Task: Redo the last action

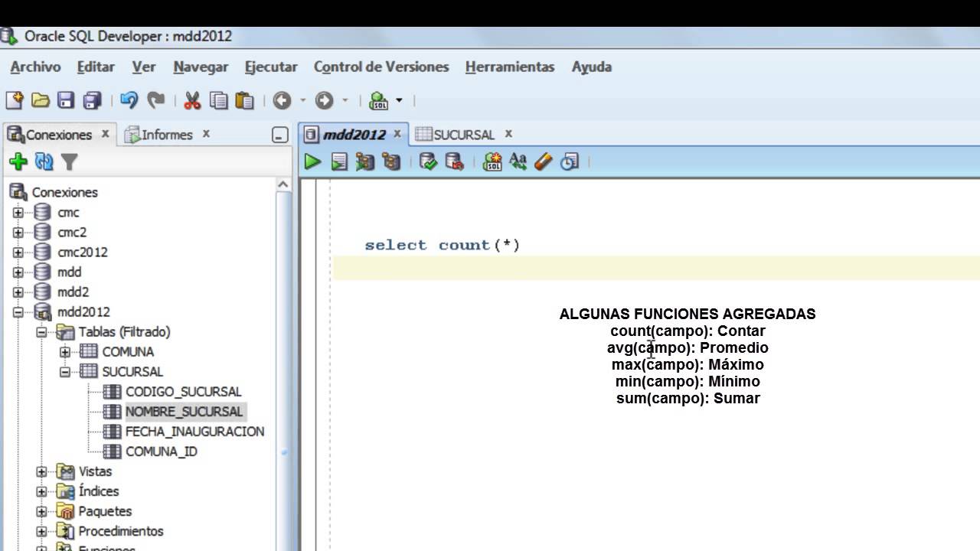Action: coord(156,100)
